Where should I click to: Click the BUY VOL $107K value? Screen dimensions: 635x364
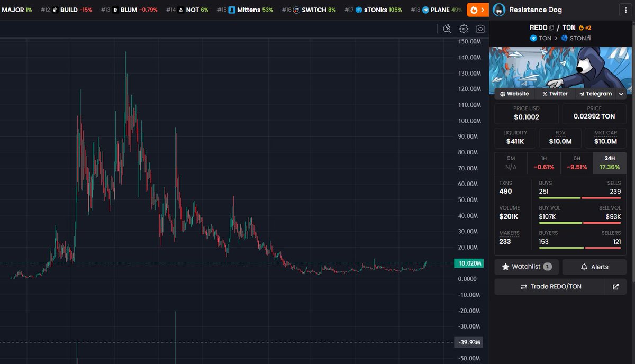[548, 216]
